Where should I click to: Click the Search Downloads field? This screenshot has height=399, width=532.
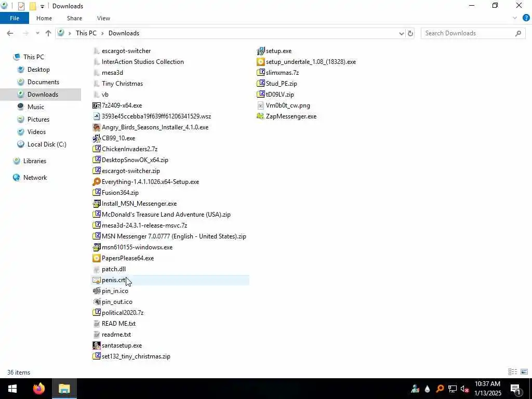pos(473,33)
